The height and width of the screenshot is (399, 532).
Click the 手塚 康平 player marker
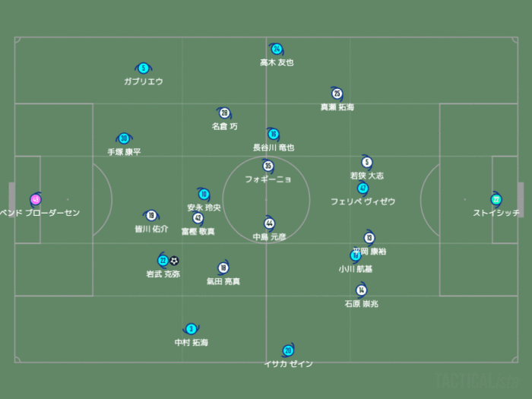[x=123, y=138]
